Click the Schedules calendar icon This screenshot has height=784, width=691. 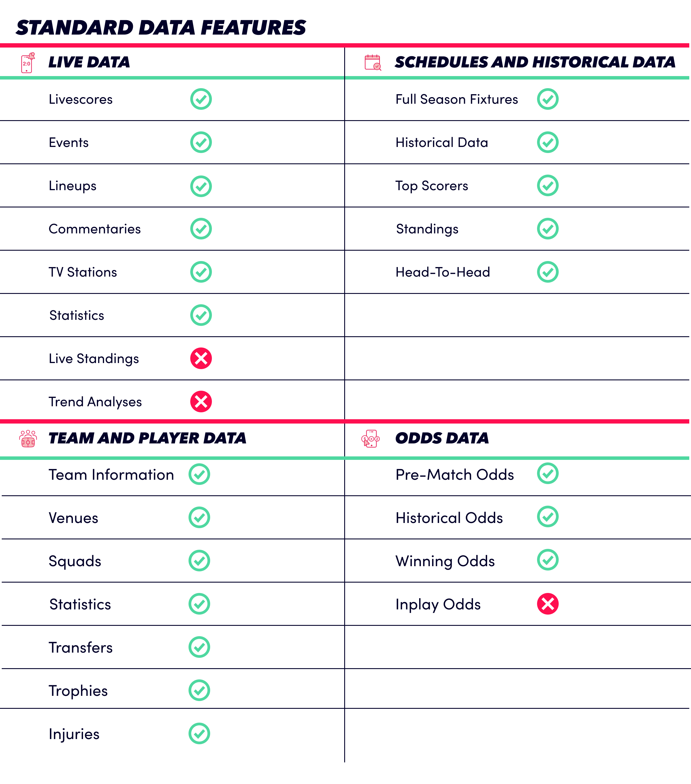tap(372, 63)
